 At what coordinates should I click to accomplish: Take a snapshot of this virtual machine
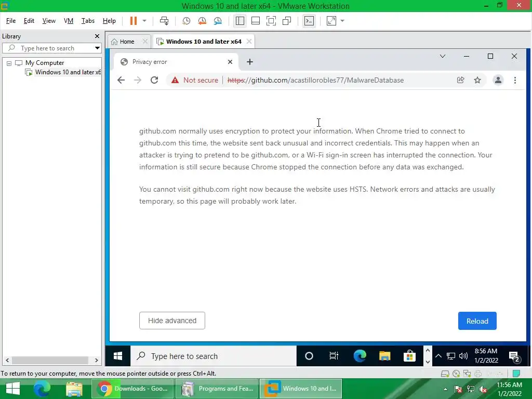[x=186, y=21]
